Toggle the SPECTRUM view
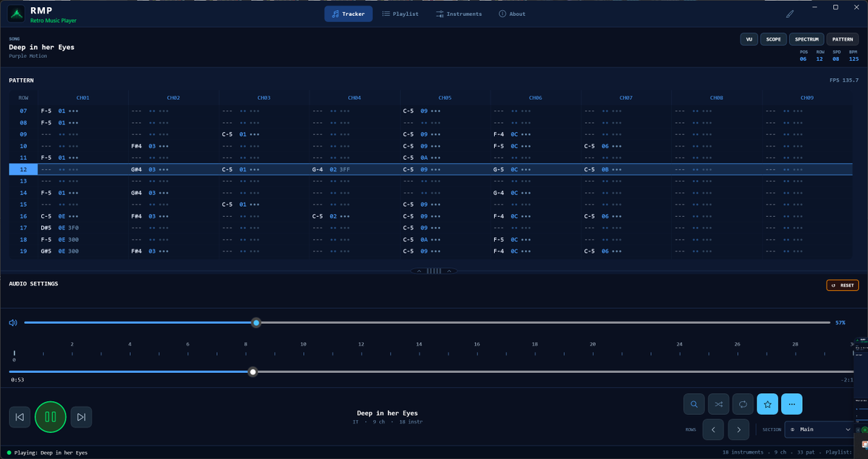 [x=807, y=39]
